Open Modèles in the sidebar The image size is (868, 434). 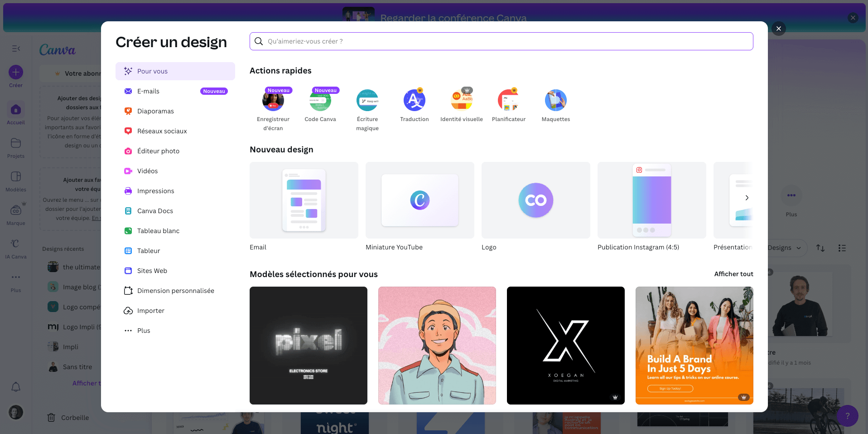(16, 181)
